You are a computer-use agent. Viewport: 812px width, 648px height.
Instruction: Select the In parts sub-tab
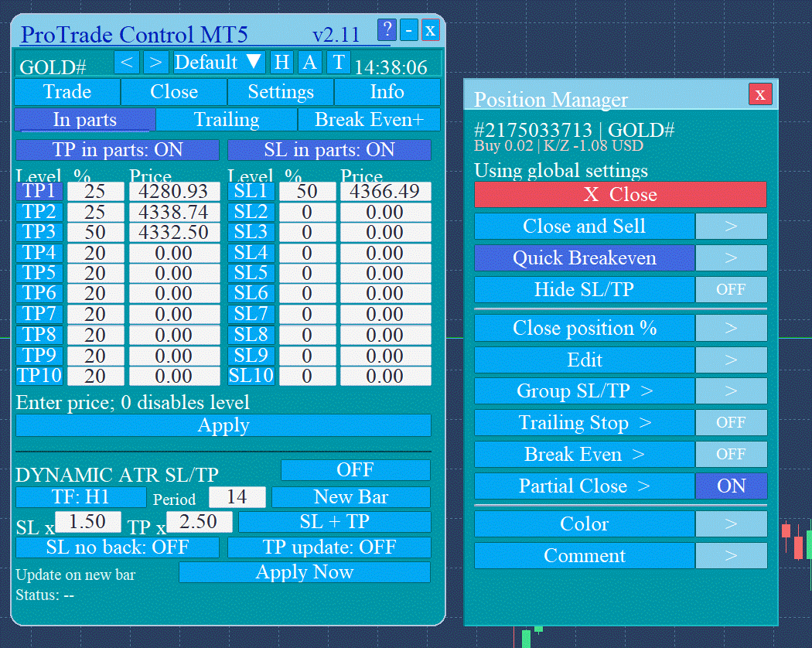tap(85, 120)
